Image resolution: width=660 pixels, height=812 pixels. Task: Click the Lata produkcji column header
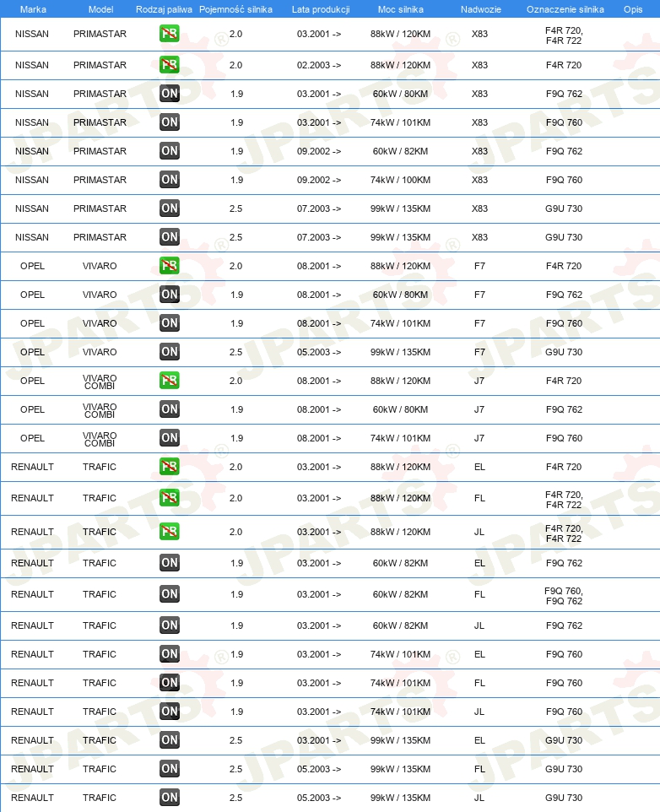[321, 9]
